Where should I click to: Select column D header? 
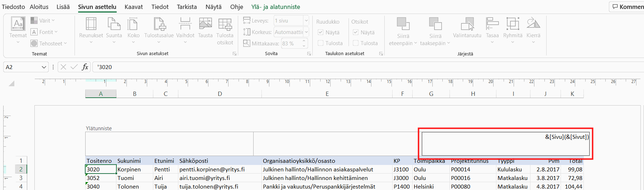[220, 94]
